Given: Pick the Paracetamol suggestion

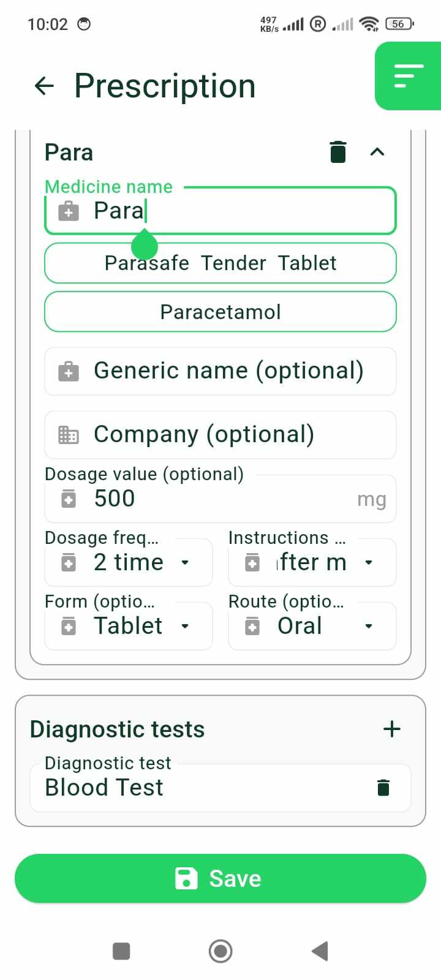Looking at the screenshot, I should 221,312.
